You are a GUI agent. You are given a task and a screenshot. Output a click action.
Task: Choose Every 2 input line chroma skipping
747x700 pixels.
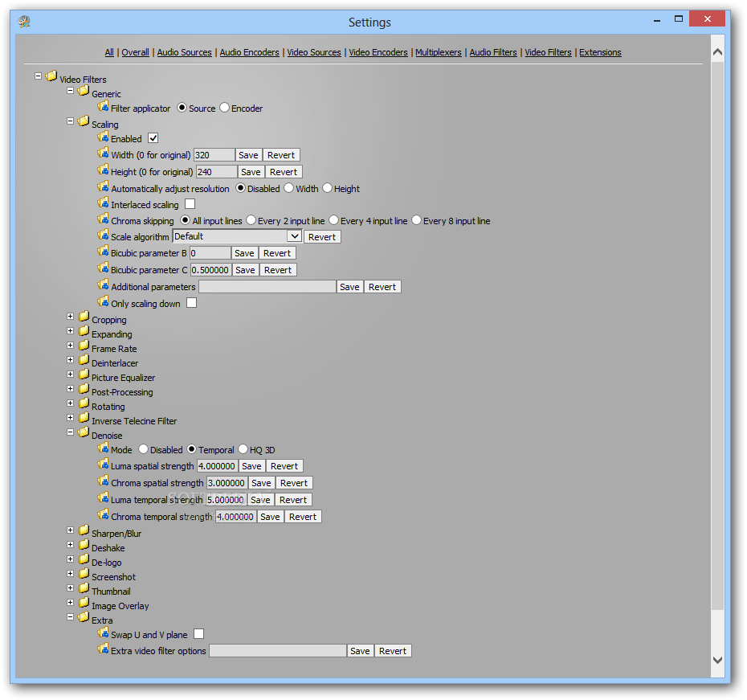pyautogui.click(x=251, y=220)
